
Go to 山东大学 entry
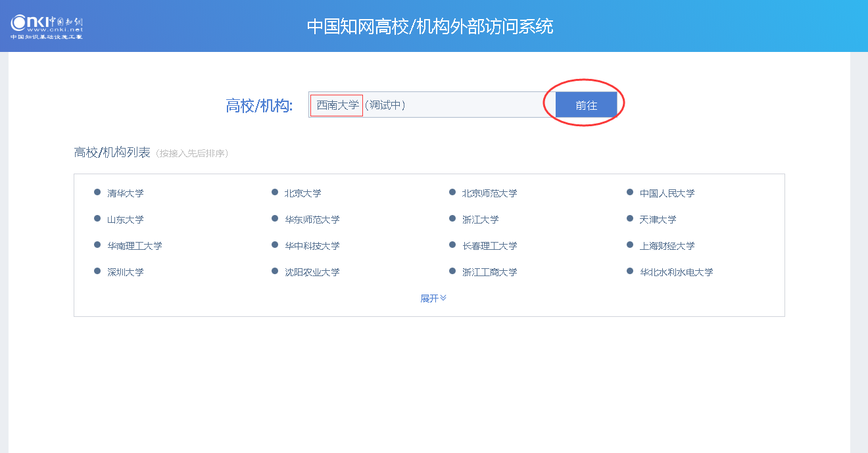pos(125,220)
